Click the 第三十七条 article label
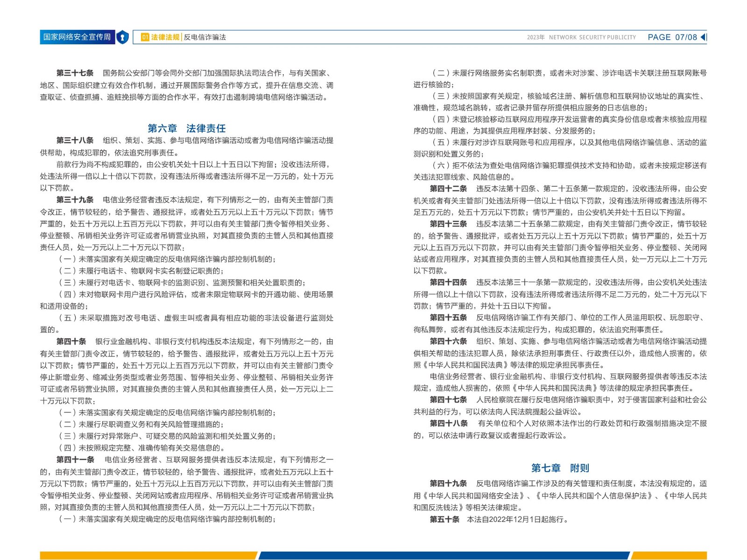Viewport: 747px width, 560px height. coord(75,73)
